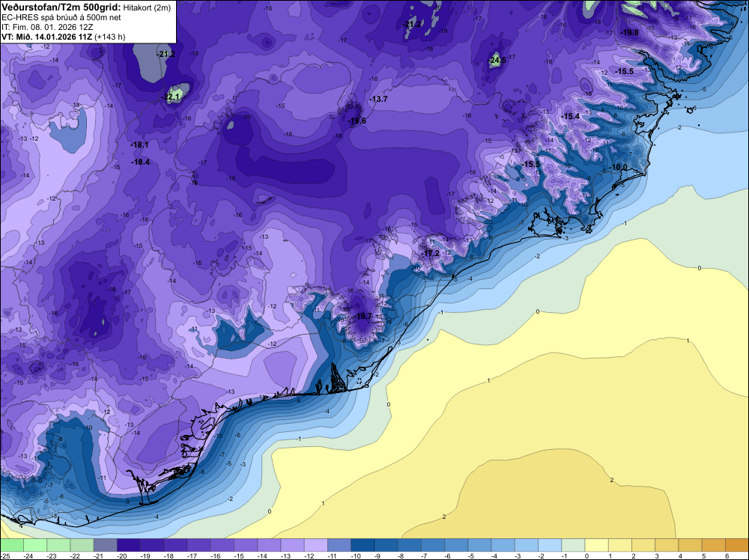The image size is (749, 560).
Task: Choose the deep indigo legend swatch between -20 and -19
Action: click(129, 545)
